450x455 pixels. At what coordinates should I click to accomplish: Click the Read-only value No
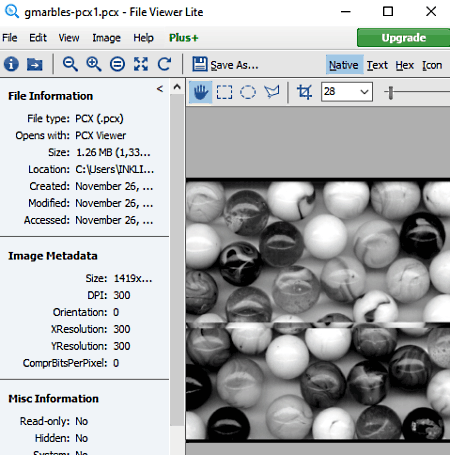82,421
